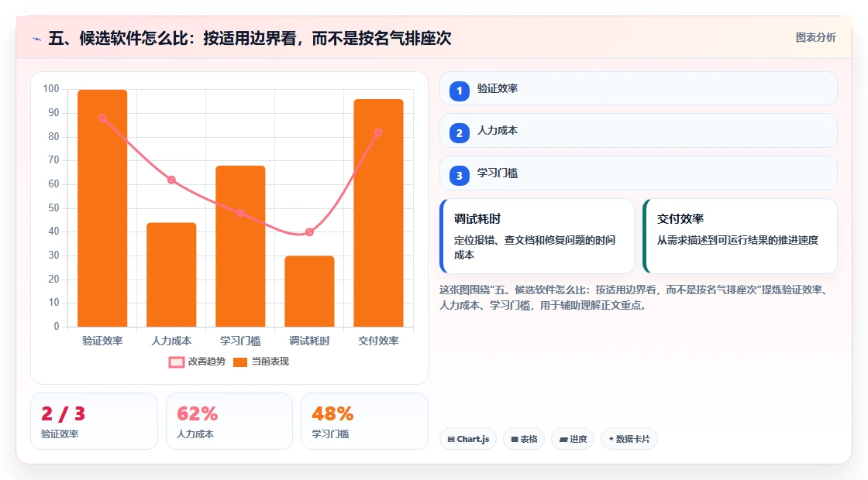Click the description paragraph starting 这张图围绕
This screenshot has width=868, height=480.
[x=634, y=297]
